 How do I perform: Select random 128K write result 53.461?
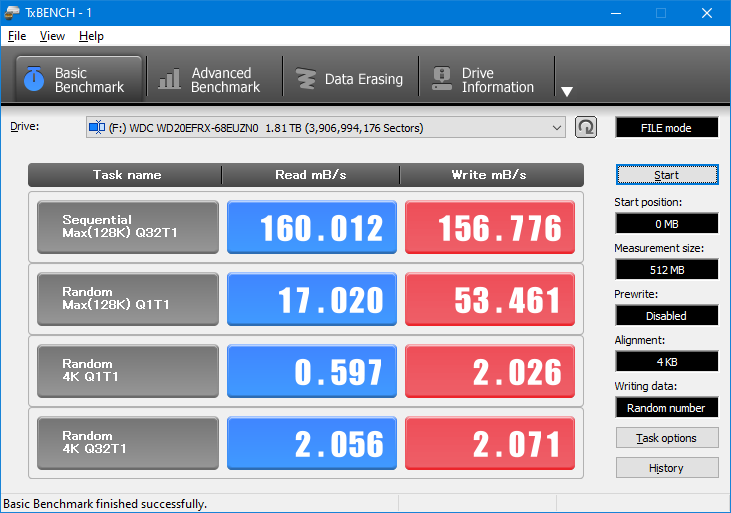click(490, 299)
